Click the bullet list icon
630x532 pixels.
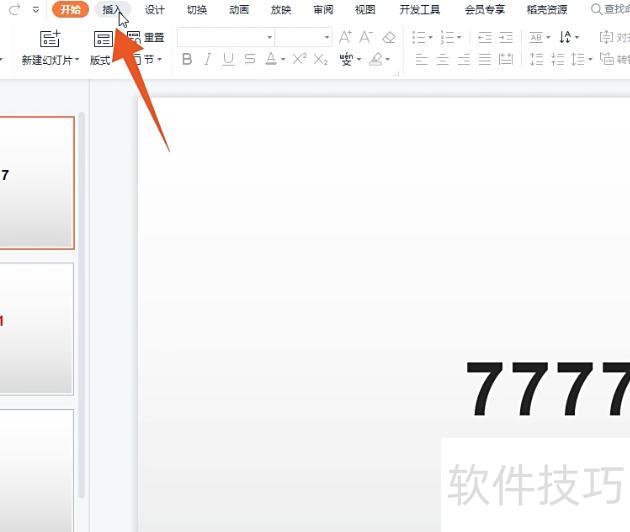419,38
